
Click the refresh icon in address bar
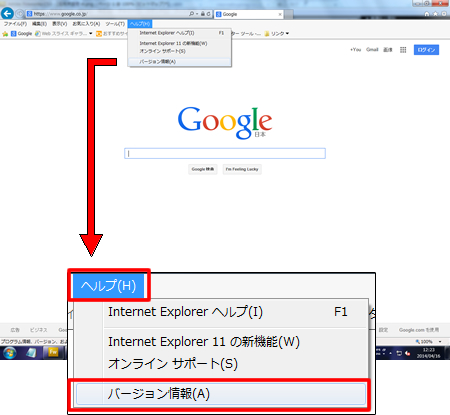(208, 14)
